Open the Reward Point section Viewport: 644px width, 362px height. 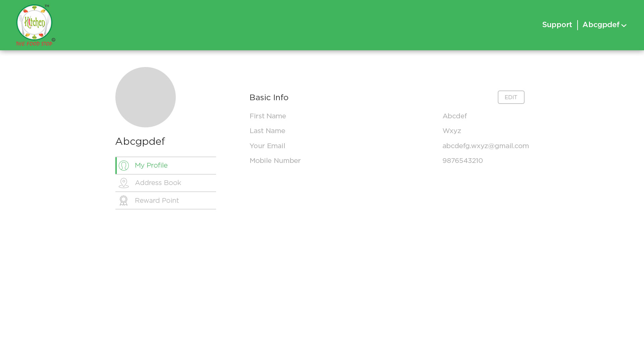pos(157,200)
